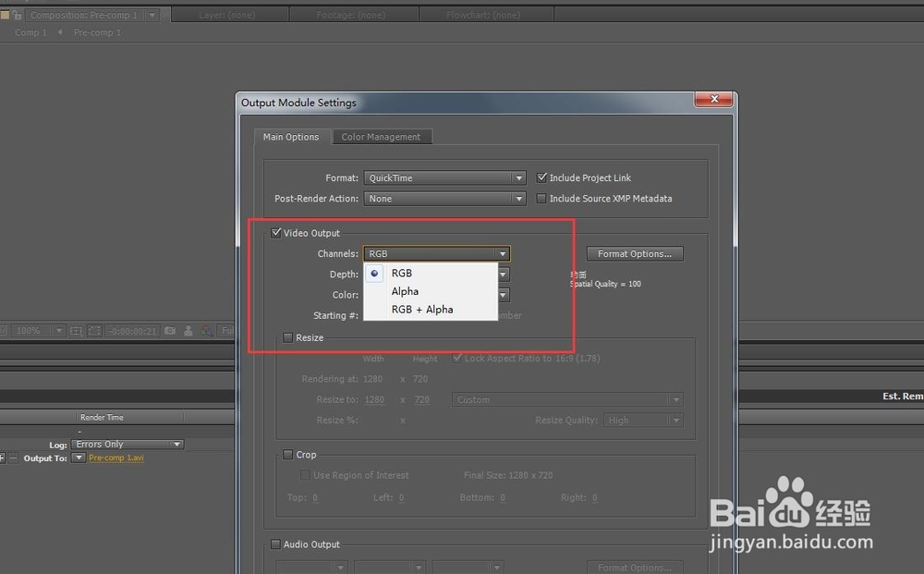Click the Resize to width 1280 field
Image resolution: width=924 pixels, height=574 pixels.
[374, 399]
